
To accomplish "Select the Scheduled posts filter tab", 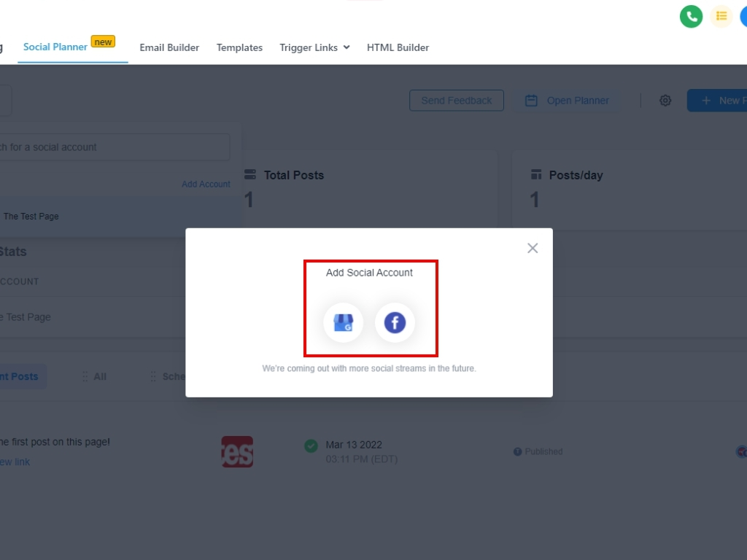I will (x=167, y=377).
